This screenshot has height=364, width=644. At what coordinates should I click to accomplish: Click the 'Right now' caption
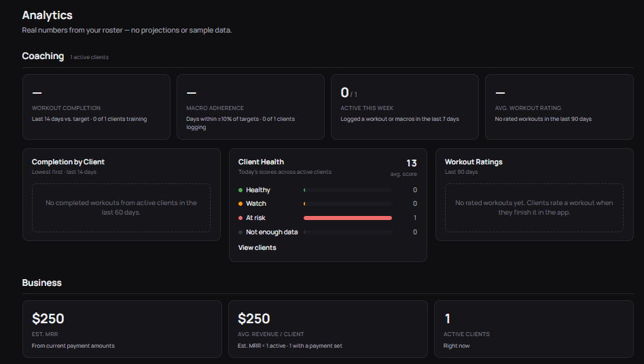(x=457, y=346)
